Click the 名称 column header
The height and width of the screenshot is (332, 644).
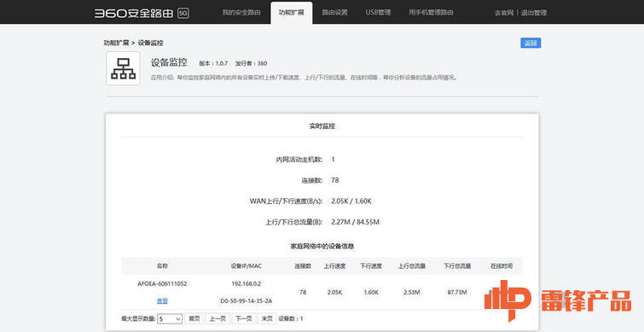pyautogui.click(x=162, y=265)
